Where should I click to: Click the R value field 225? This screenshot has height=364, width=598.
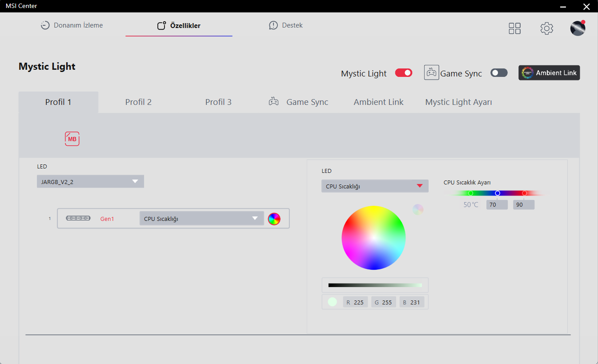355,302
